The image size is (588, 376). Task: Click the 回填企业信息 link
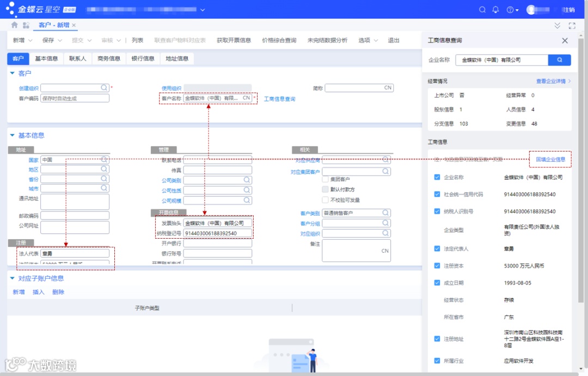[550, 160]
